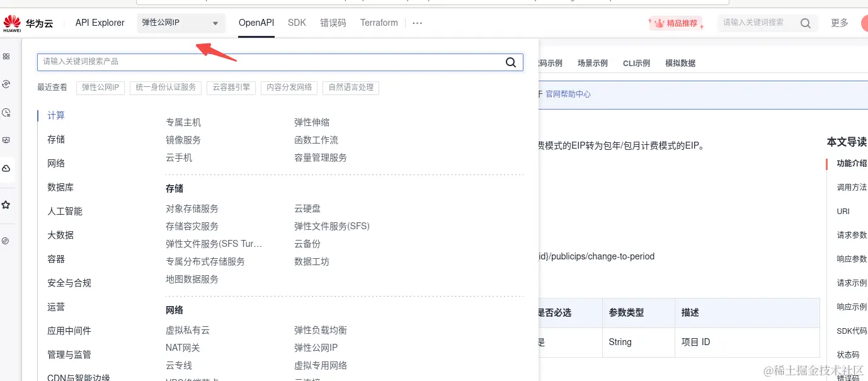Click the user avatar at top right
Image resolution: width=868 pixels, height=381 pixels.
pos(864,23)
